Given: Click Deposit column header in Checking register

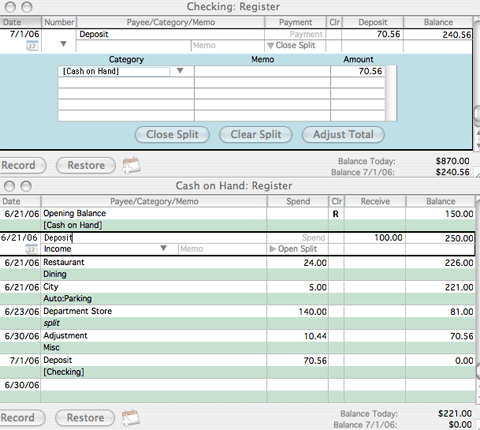Looking at the screenshot, I should (373, 22).
